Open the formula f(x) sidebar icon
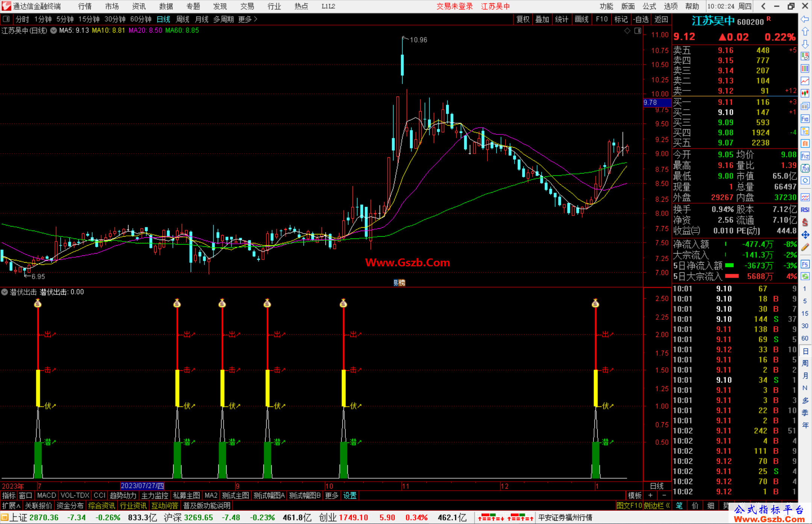812x524 pixels. pos(805,168)
